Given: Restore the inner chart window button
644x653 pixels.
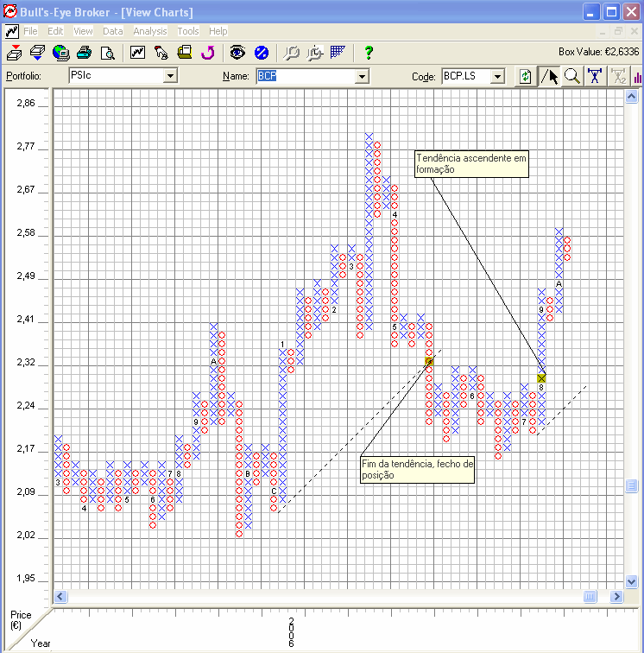Looking at the screenshot, I should 619,31.
